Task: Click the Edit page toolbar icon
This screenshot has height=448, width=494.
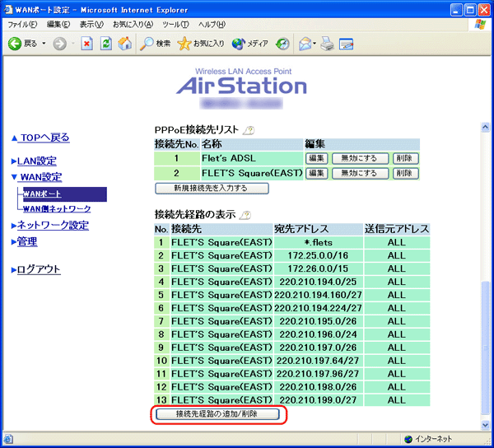Action: pyautogui.click(x=347, y=44)
